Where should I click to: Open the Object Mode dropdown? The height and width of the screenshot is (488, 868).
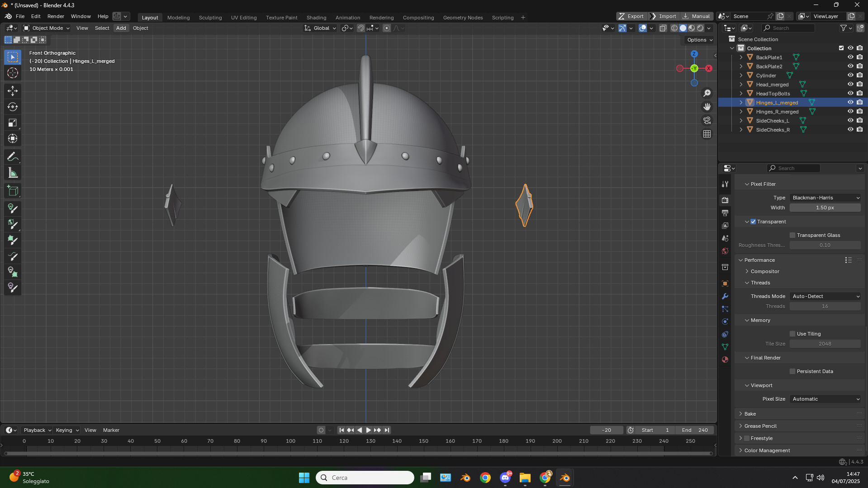tap(47, 28)
